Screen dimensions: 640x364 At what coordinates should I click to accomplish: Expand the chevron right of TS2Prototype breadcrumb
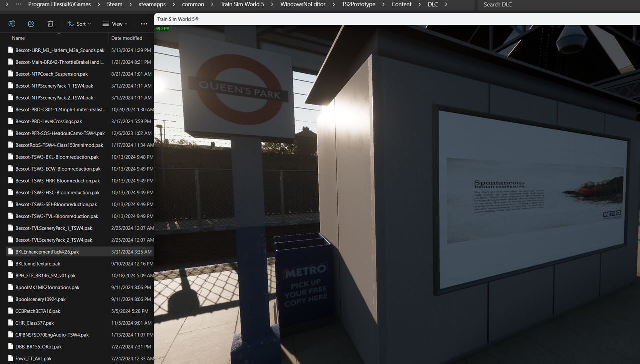click(383, 4)
